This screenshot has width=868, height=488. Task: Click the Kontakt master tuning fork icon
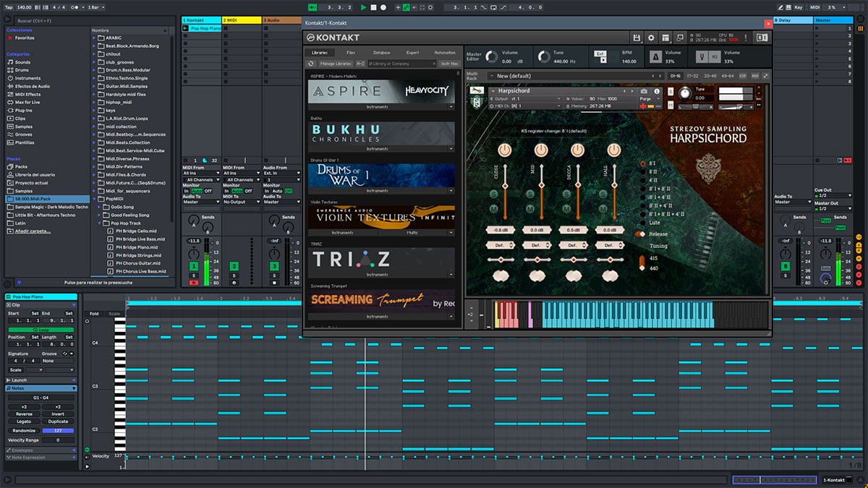(702, 56)
